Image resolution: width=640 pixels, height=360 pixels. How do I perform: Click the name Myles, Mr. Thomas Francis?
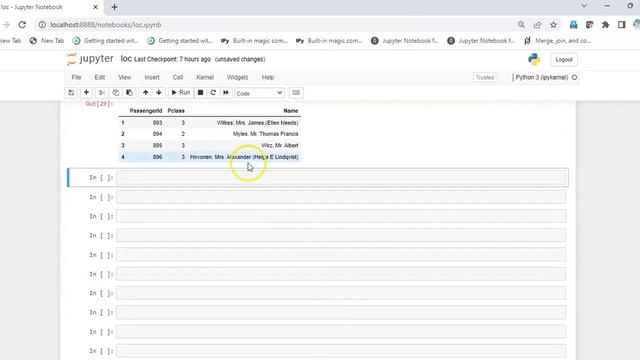point(266,134)
